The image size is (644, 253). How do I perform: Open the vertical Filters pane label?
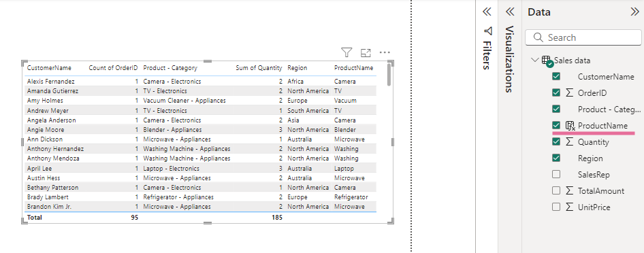(x=487, y=55)
